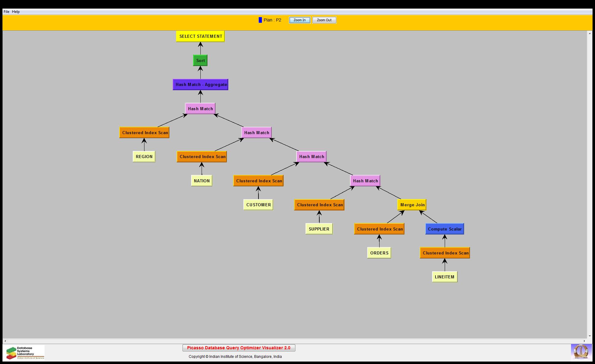Viewport: 595px width, 364px height.
Task: Click the Picasso Database Query Optimizer Visualizer banner
Action: 239,348
